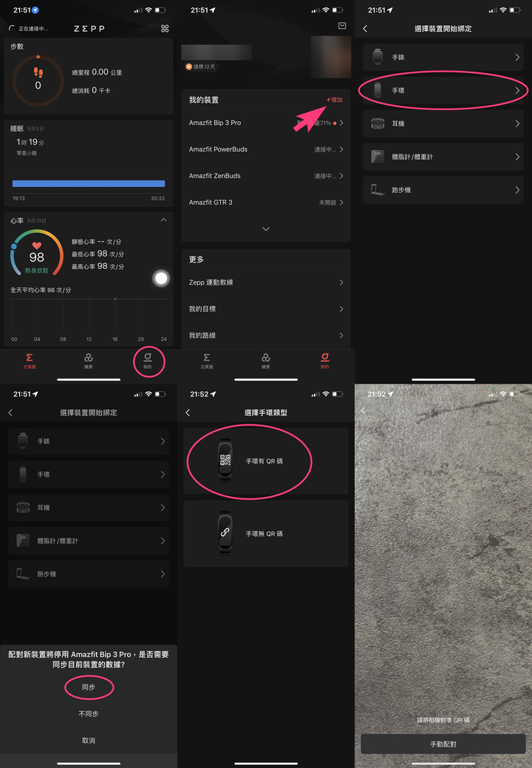Choose 跑步機 in the active device type list
Screen dimensions: 532x768
click(443, 189)
